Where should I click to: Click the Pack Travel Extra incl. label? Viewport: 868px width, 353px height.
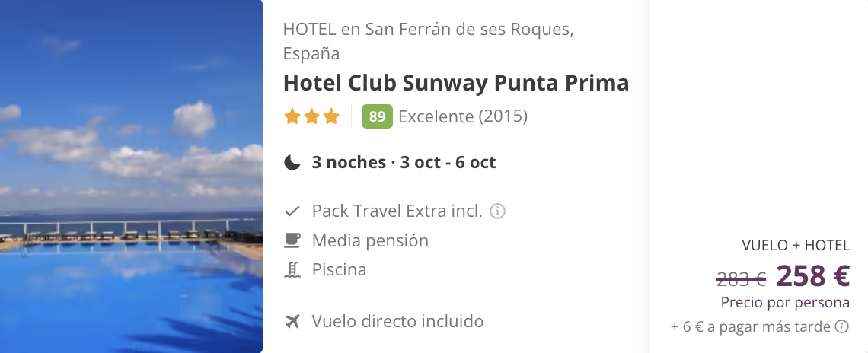(x=397, y=211)
